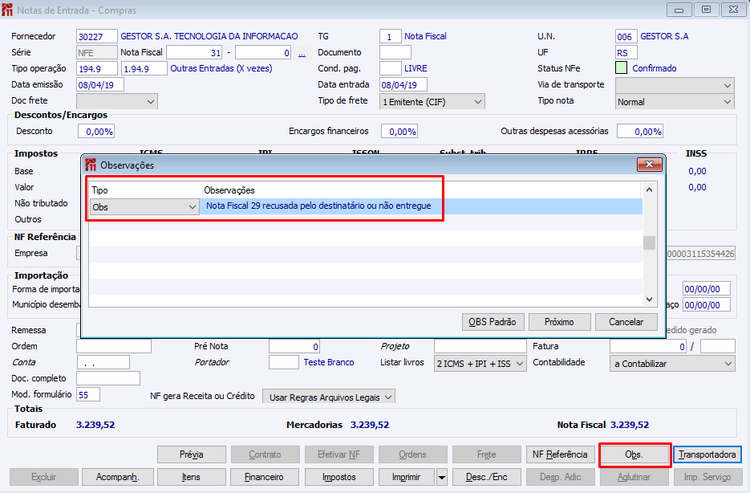This screenshot has height=493, width=750.
Task: Click the Desconto percentage field
Action: [x=96, y=131]
